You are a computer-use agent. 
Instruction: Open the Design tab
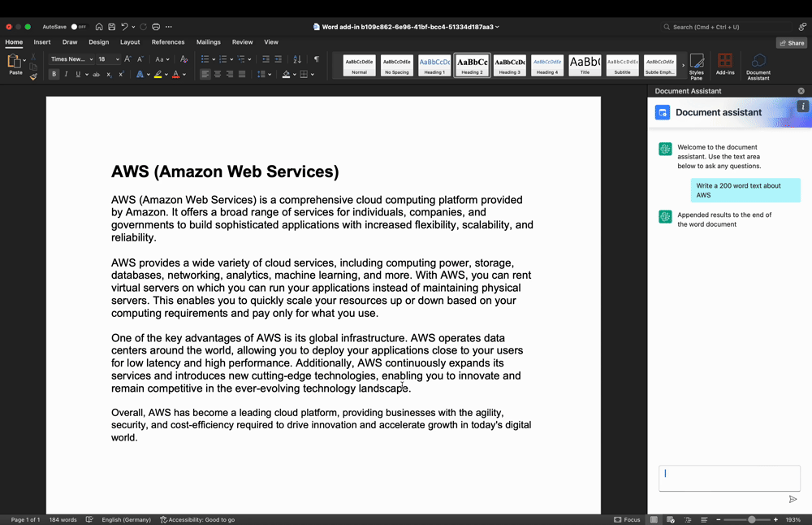tap(98, 42)
